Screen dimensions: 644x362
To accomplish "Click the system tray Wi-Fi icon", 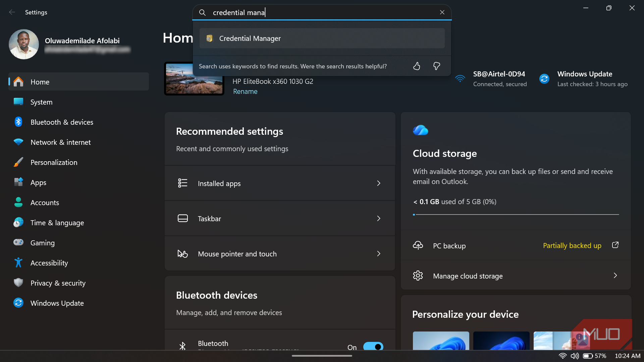I will pyautogui.click(x=562, y=356).
